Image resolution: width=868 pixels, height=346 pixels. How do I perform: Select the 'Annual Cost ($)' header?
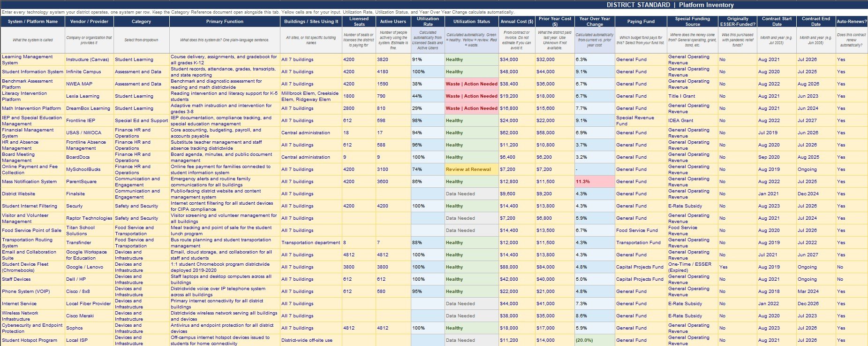(x=517, y=22)
